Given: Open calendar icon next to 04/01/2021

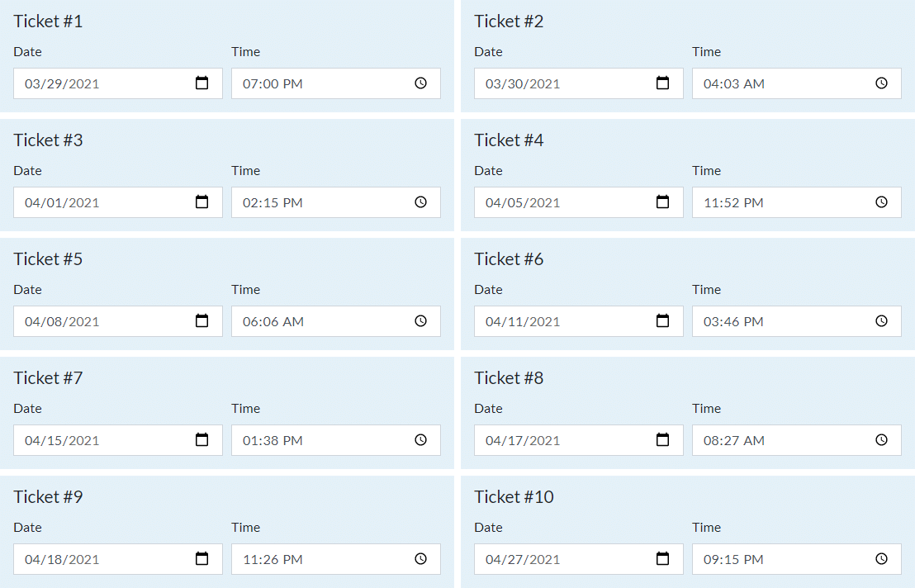Looking at the screenshot, I should tap(201, 202).
